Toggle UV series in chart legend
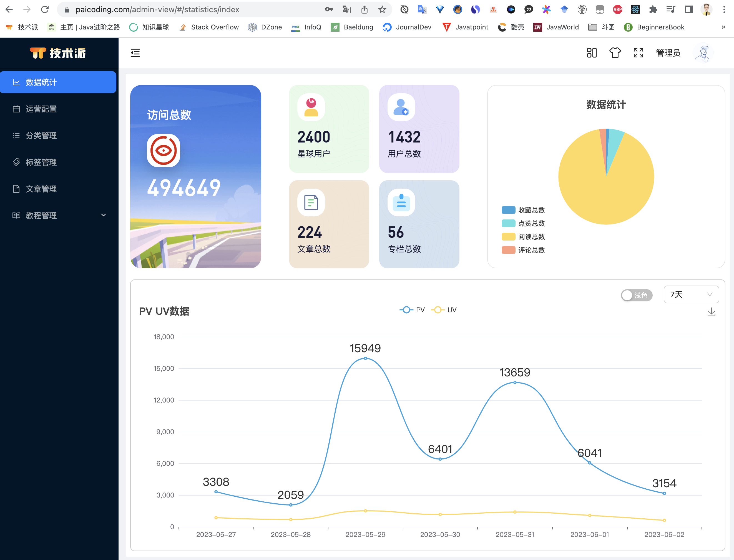Screen dimensions: 734x560 [x=444, y=310]
